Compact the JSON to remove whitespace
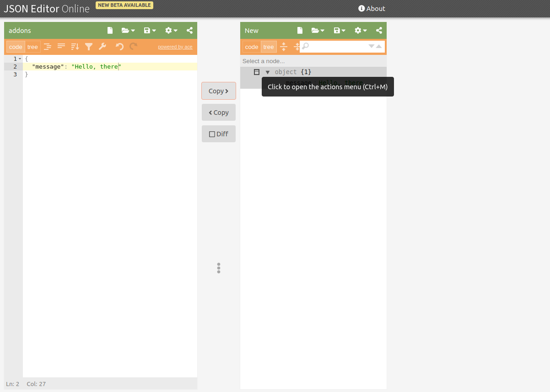This screenshot has width=550, height=392. click(61, 46)
